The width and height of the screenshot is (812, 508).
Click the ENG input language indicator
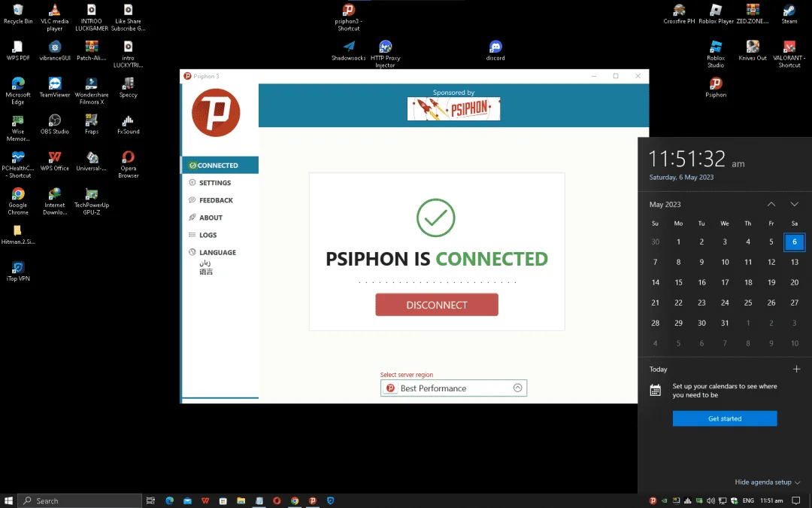tap(748, 500)
